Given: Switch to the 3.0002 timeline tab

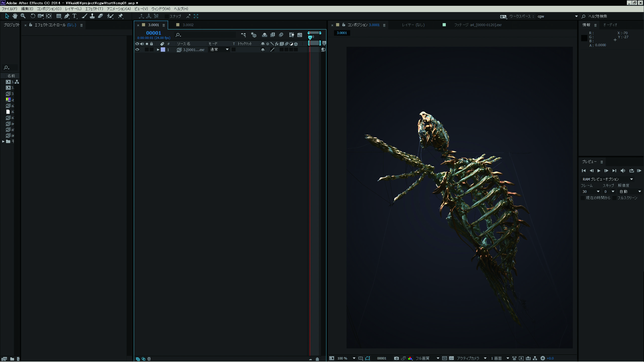Looking at the screenshot, I should coord(188,25).
